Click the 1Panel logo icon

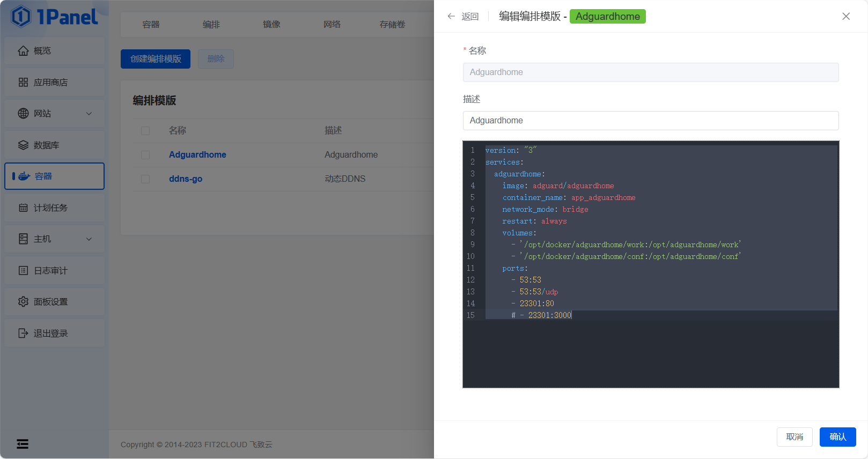[x=21, y=16]
